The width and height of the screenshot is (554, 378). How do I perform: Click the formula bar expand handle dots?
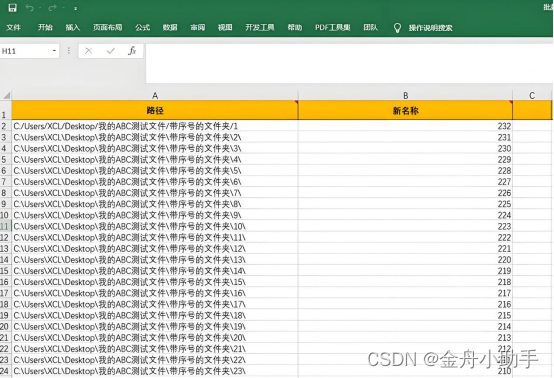(69, 51)
